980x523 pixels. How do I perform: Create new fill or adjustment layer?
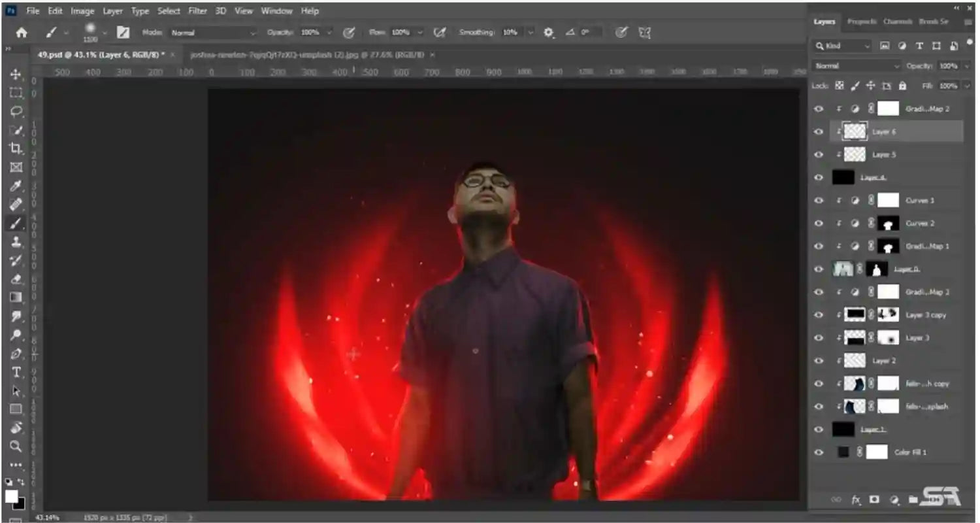(893, 500)
